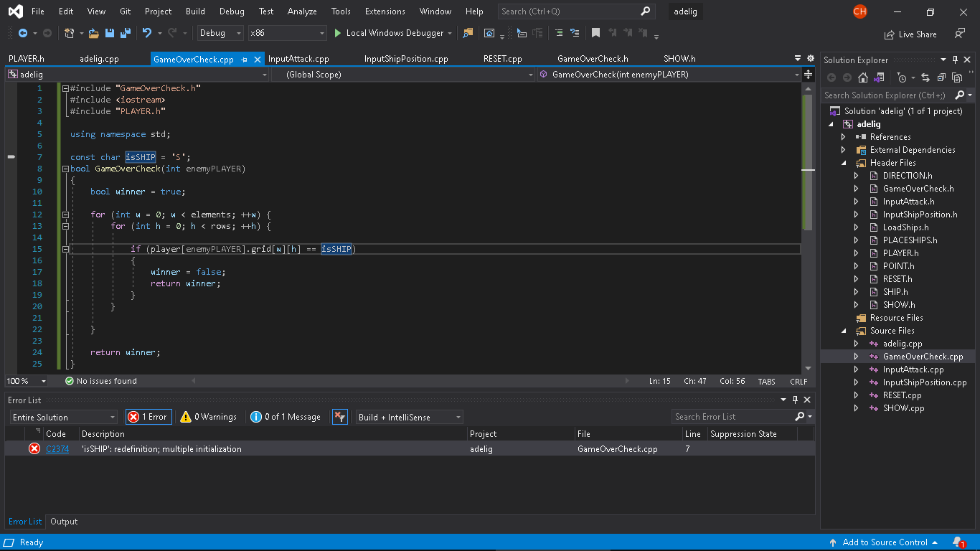
Task: Click the CH user account avatar
Action: tap(860, 11)
